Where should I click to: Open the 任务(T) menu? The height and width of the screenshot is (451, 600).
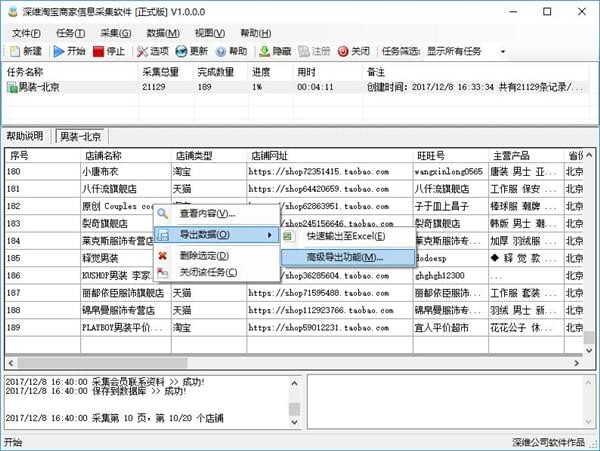coord(70,33)
